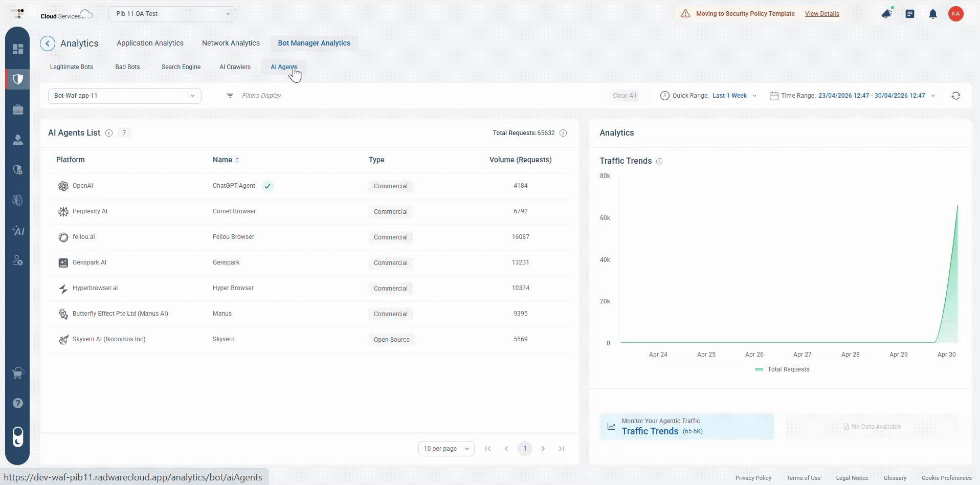Show info next to AI Agents List
Screen dimensions: 980x485
(109, 133)
